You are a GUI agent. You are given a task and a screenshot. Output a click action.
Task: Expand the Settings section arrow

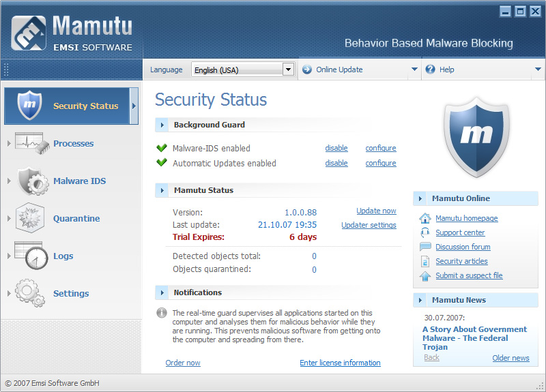pos(9,294)
